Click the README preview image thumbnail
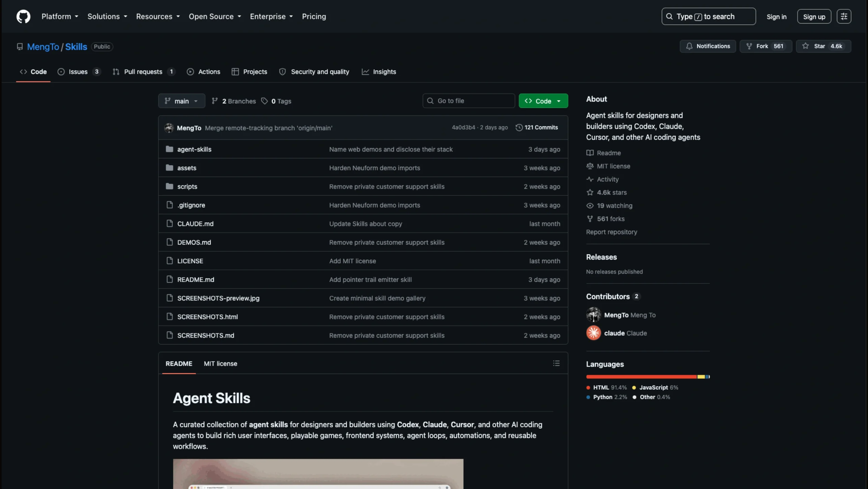 point(318,474)
